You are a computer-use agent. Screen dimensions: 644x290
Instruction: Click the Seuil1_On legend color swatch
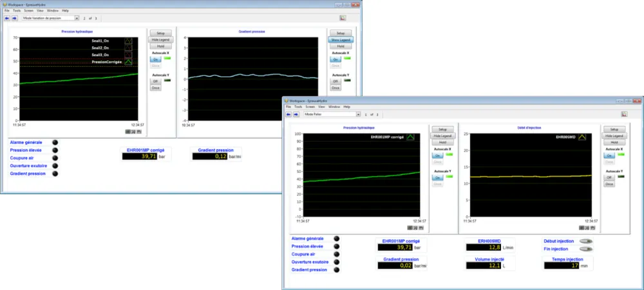tap(129, 41)
